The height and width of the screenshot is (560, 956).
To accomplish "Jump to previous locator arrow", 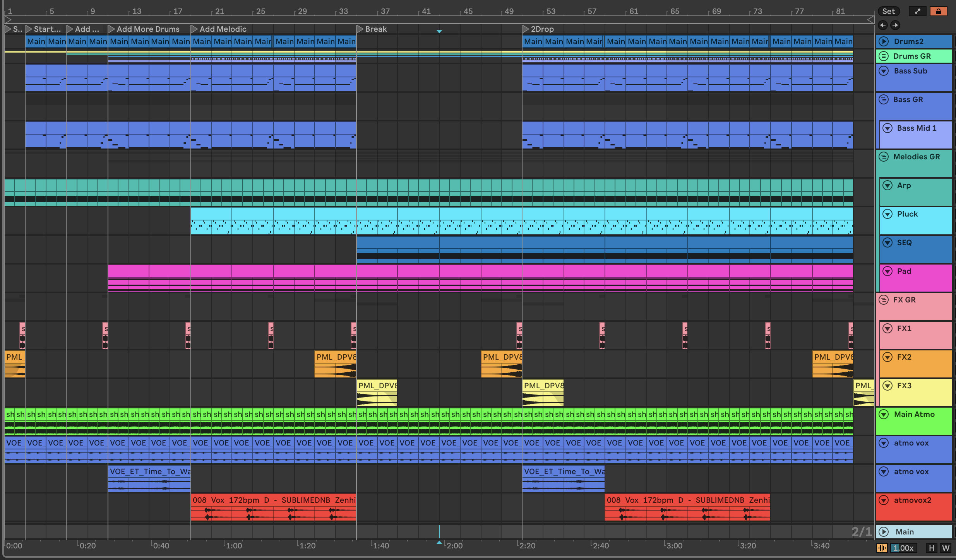I will (882, 25).
